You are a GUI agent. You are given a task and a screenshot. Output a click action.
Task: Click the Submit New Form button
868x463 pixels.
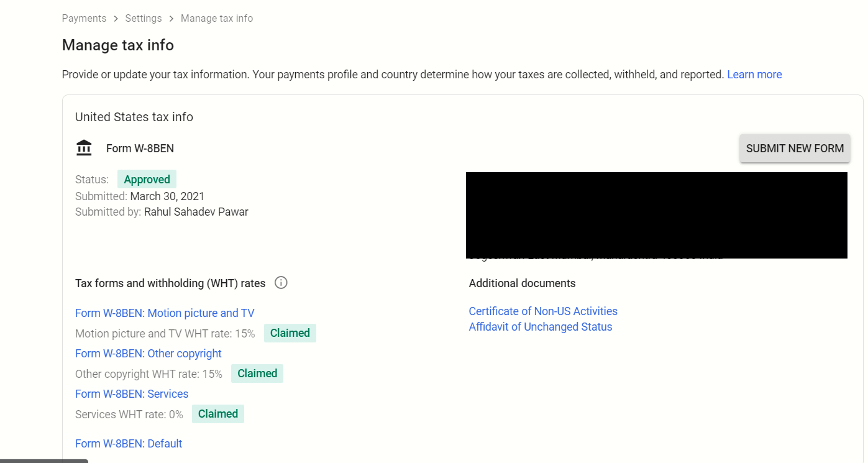[795, 149]
